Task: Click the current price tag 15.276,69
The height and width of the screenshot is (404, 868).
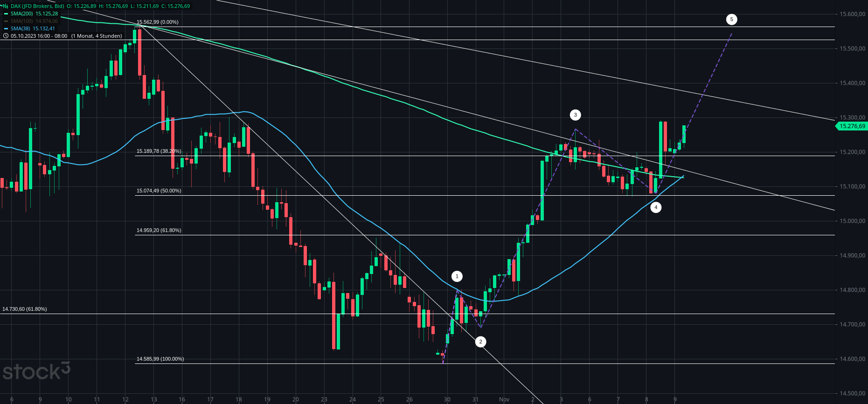Action: coord(852,126)
